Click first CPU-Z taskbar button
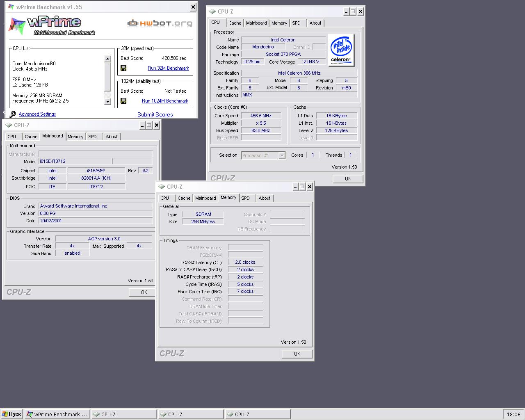 click(x=124, y=414)
